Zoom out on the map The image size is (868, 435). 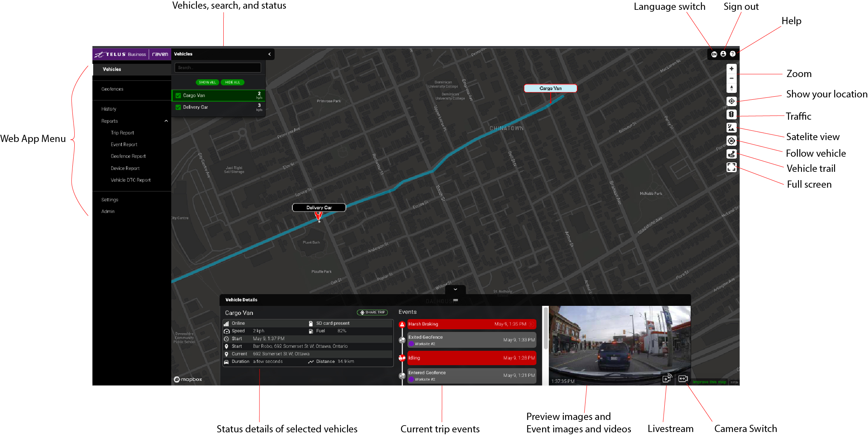pyautogui.click(x=731, y=78)
